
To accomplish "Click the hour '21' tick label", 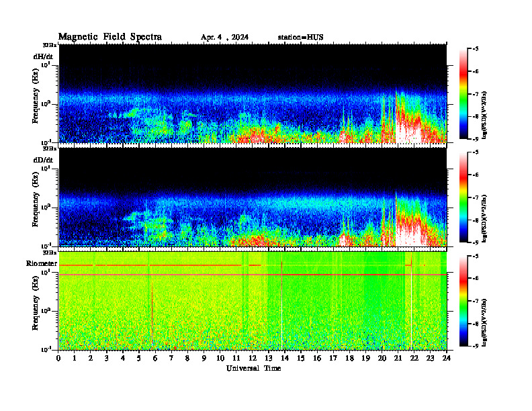I will (x=398, y=359).
